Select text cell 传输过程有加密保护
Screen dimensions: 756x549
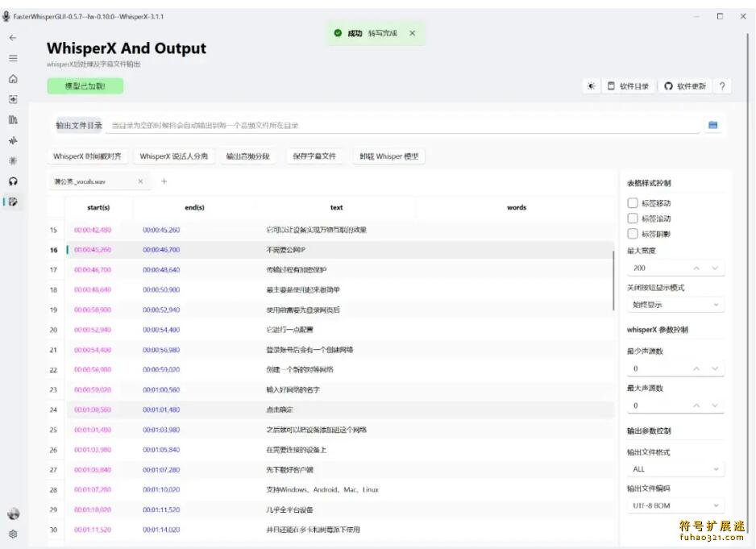pyautogui.click(x=296, y=270)
